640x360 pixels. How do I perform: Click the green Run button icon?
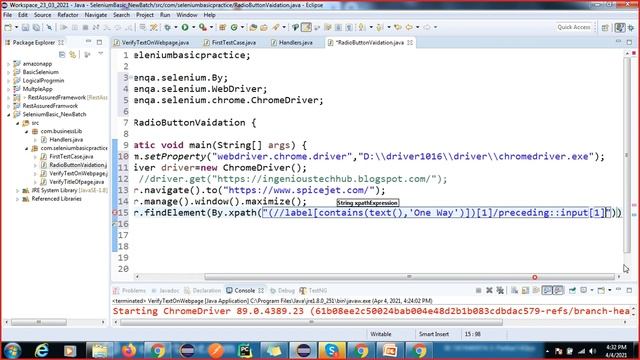pos(185,27)
